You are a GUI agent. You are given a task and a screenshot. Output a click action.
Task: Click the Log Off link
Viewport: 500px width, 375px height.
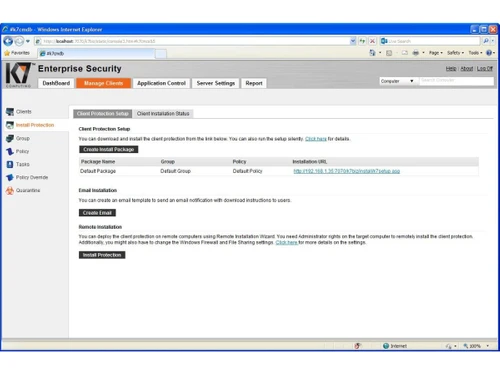pyautogui.click(x=485, y=68)
